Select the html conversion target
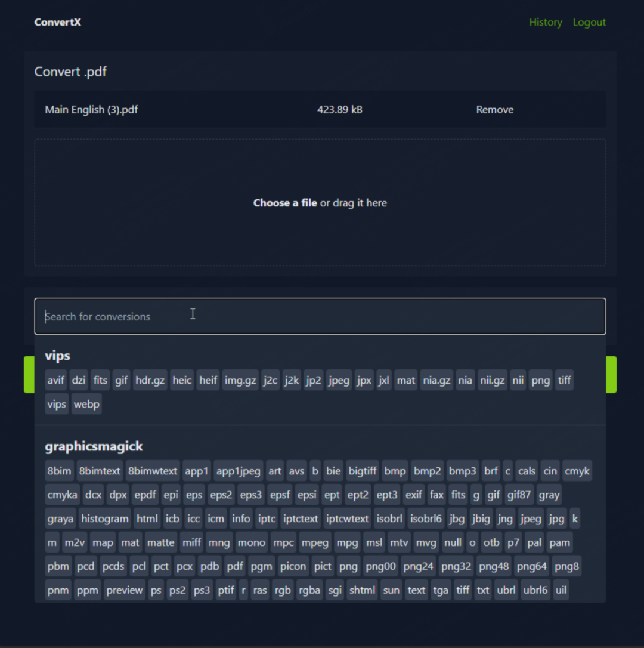 pos(147,519)
